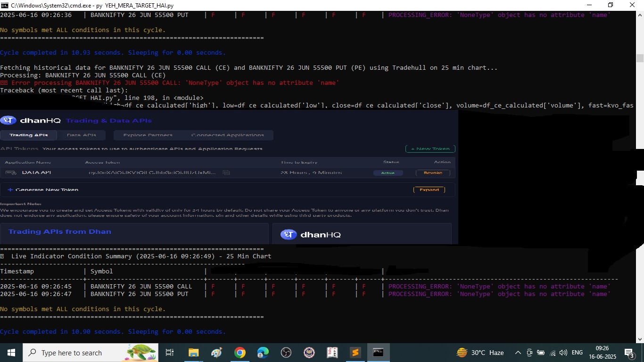Click the DATA API application icon
This screenshot has height=362, width=644.
click(x=10, y=173)
